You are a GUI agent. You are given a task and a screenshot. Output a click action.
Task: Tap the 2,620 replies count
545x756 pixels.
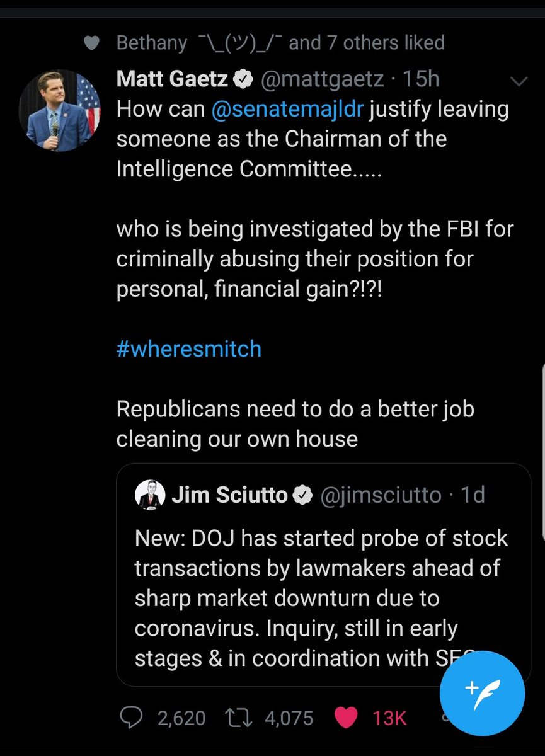coord(181,718)
